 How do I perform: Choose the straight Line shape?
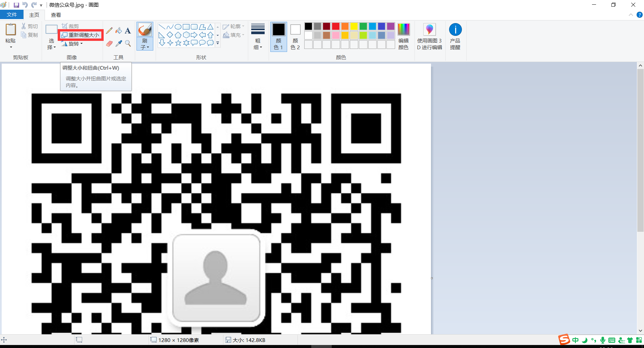[162, 27]
